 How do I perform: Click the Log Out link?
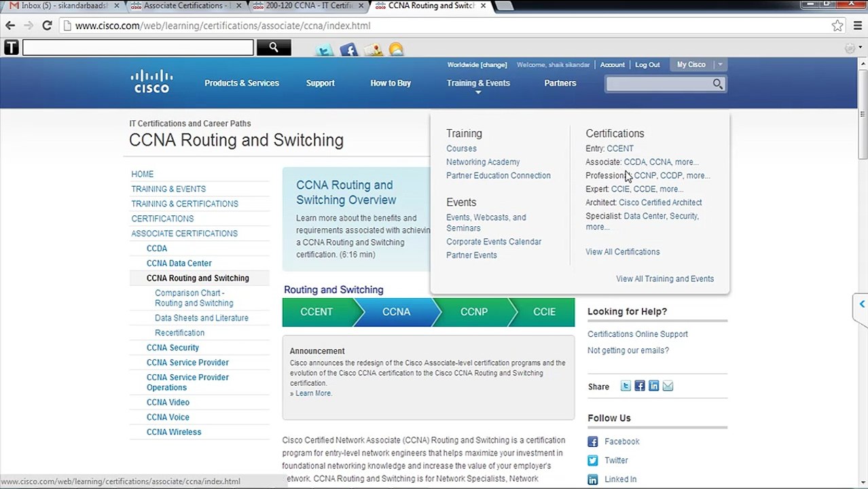pyautogui.click(x=647, y=65)
